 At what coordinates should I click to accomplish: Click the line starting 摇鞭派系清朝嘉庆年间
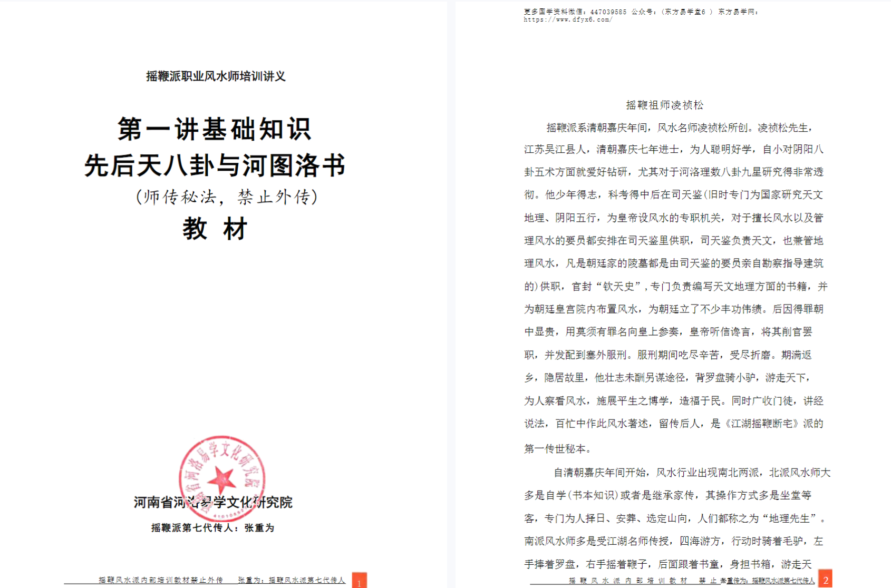coord(680,128)
